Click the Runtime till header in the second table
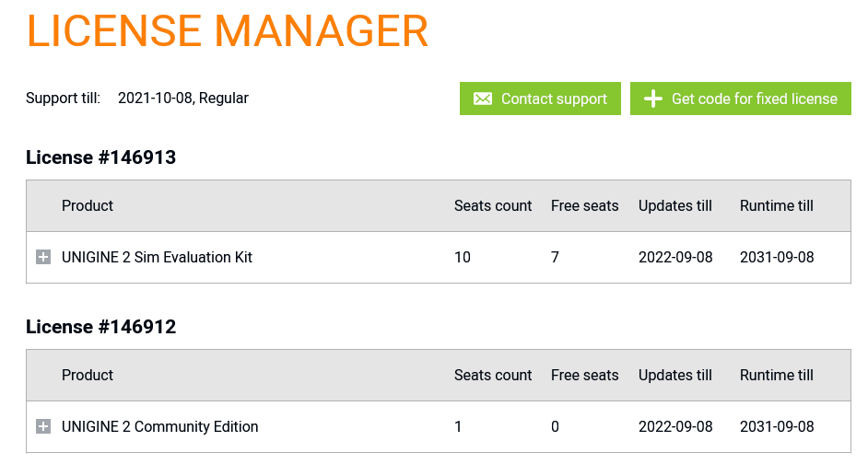The height and width of the screenshot is (476, 868). (x=777, y=375)
